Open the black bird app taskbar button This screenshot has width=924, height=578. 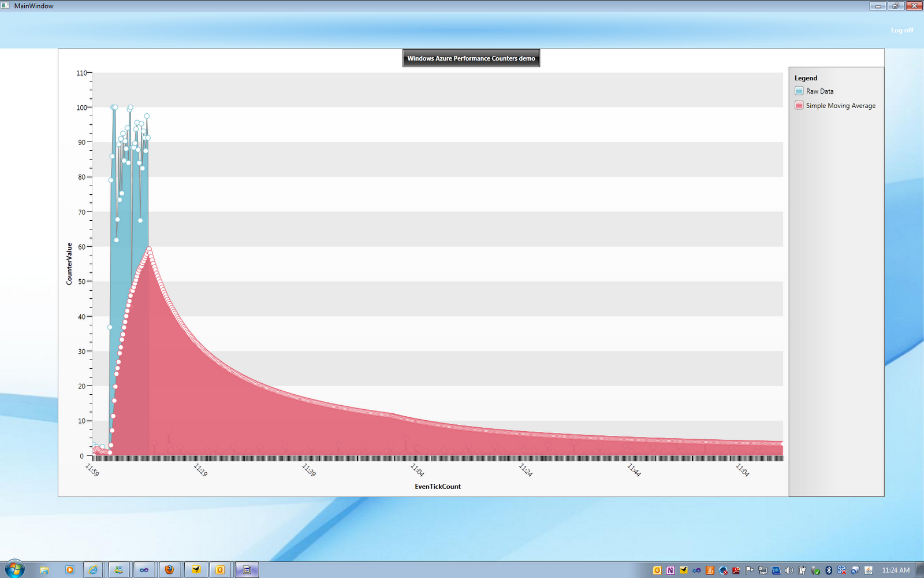click(196, 570)
